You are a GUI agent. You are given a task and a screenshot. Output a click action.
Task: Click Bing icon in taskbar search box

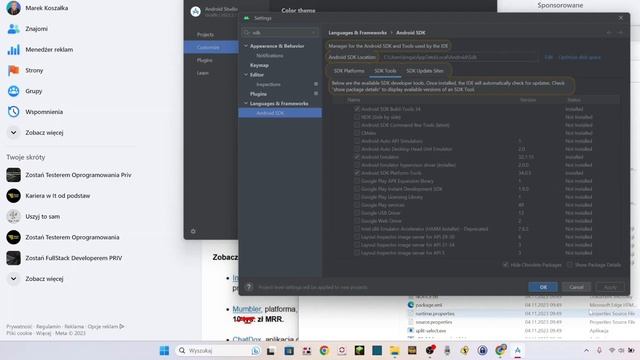[256, 350]
